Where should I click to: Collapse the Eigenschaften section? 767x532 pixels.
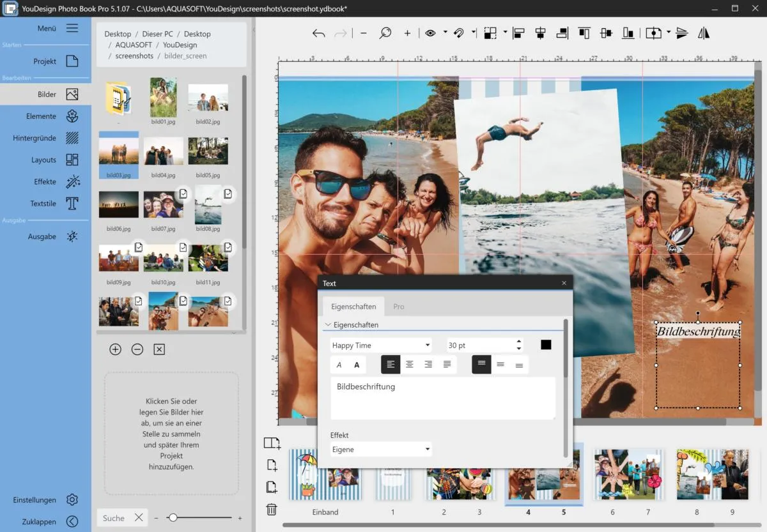click(329, 325)
